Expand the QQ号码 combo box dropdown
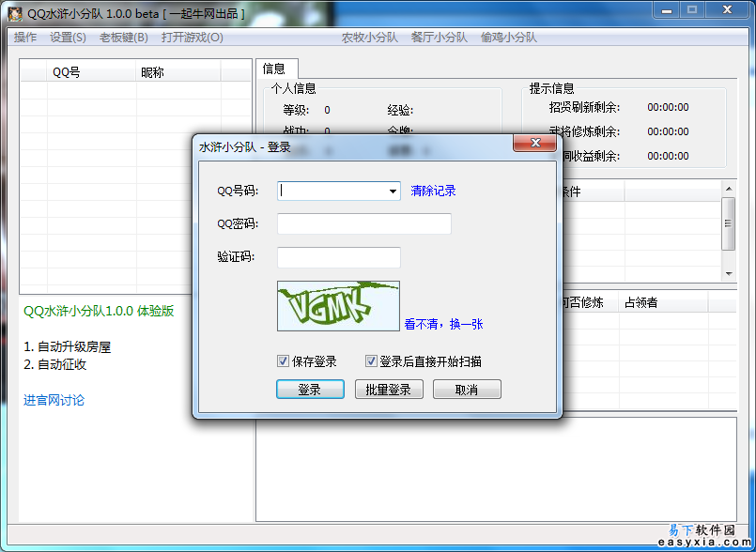Viewport: 756px width, 552px height. click(x=393, y=192)
